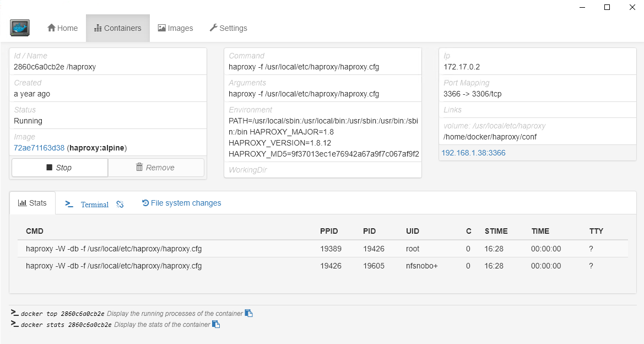The width and height of the screenshot is (644, 344).
Task: Select the process row with PID 19605
Action: pyautogui.click(x=323, y=266)
